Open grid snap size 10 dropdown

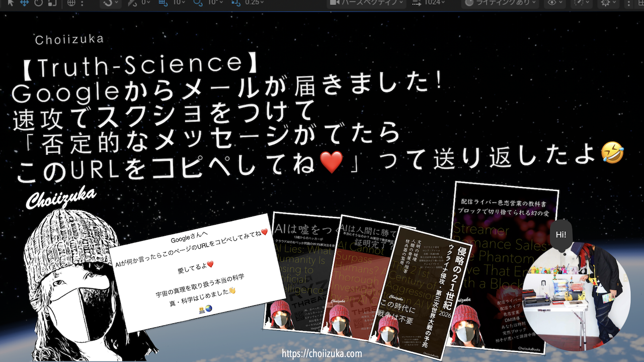click(x=179, y=3)
